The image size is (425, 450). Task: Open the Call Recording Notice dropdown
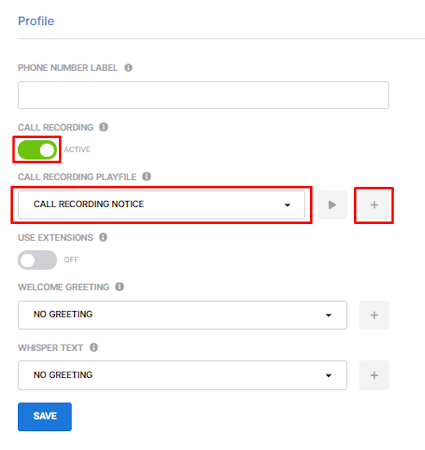pyautogui.click(x=161, y=205)
